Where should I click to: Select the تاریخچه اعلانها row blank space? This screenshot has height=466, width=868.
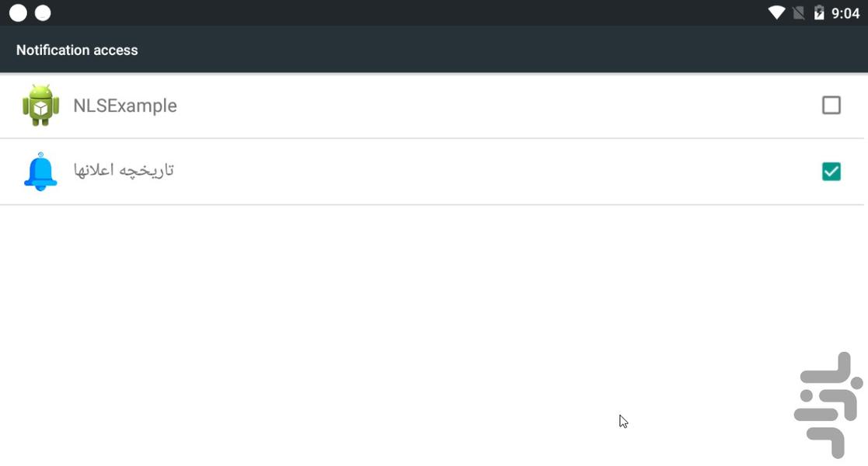(466, 172)
